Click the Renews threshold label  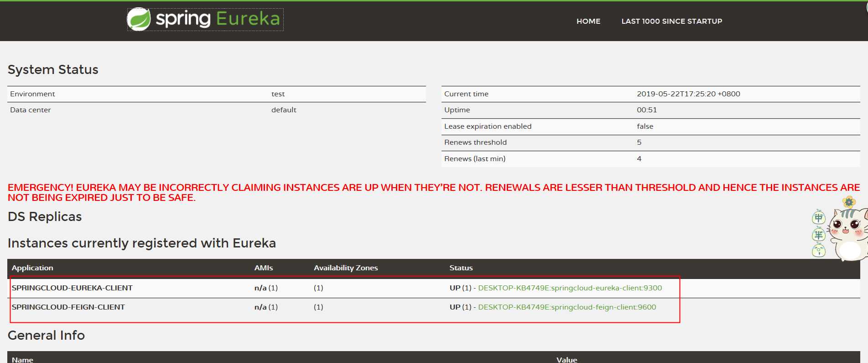pos(475,142)
